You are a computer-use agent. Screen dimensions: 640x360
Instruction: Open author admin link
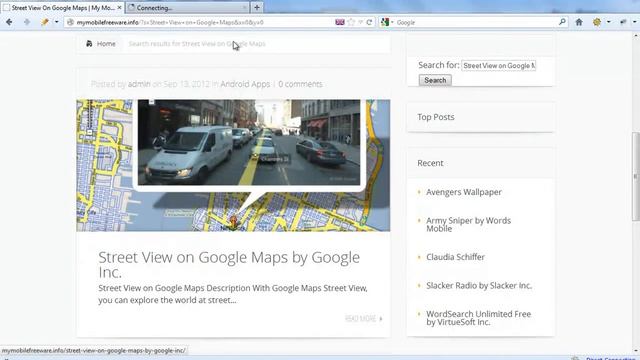139,84
